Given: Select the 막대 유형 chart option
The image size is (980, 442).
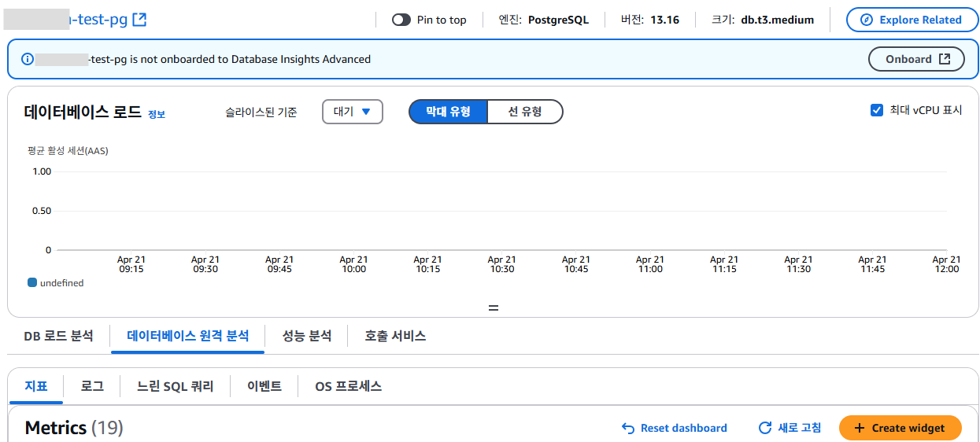Looking at the screenshot, I should (448, 112).
